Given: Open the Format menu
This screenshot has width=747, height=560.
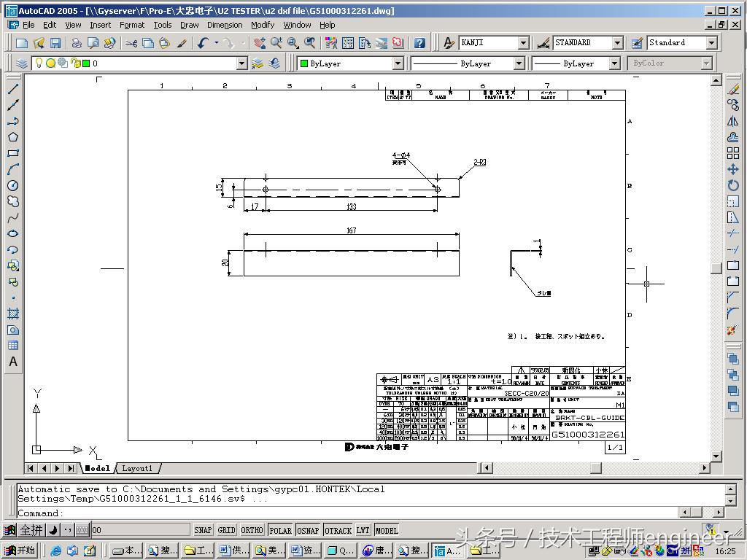Looking at the screenshot, I should [x=132, y=25].
